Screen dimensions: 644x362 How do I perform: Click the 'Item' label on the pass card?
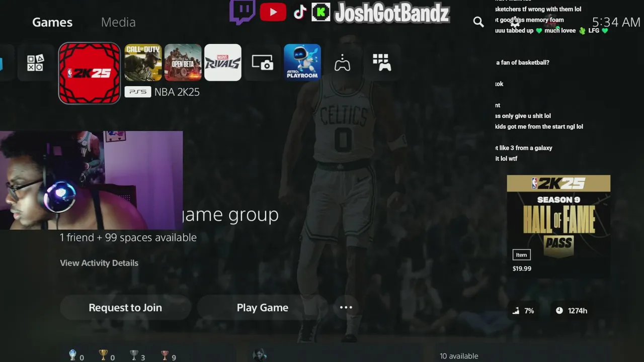coord(521,255)
